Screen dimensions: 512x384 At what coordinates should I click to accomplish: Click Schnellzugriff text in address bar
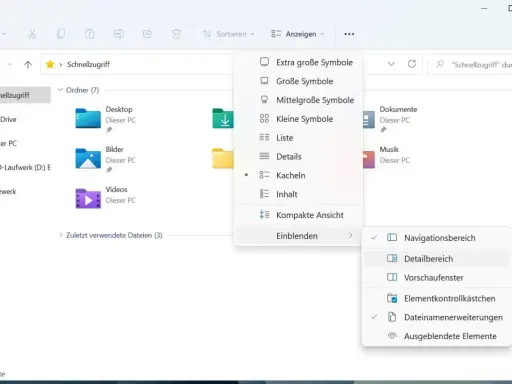tap(88, 64)
